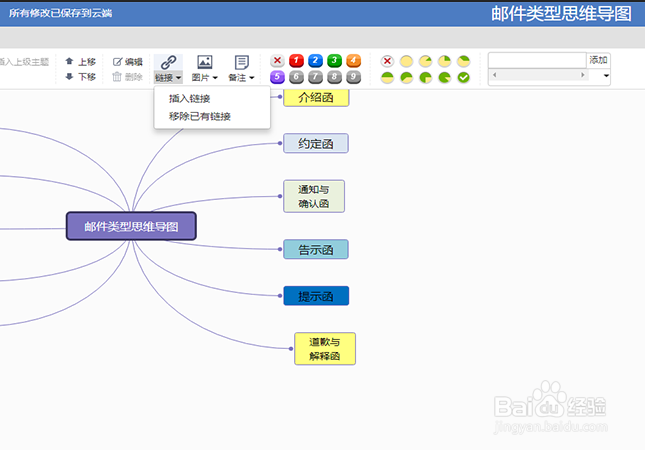Set priority 2 blue badge
The width and height of the screenshot is (645, 450).
(x=315, y=60)
